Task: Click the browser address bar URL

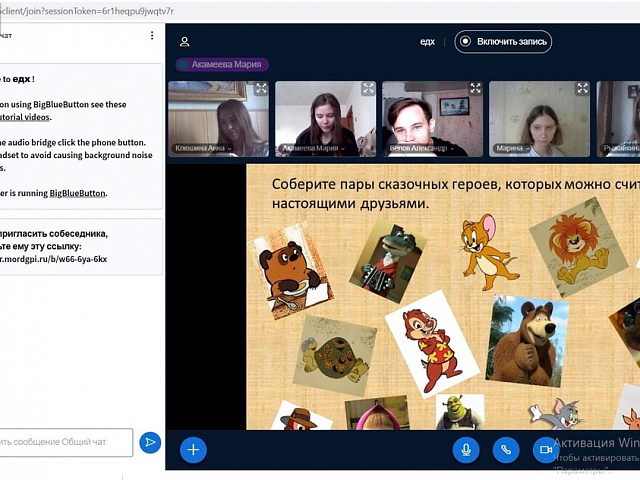Action: 87,11
